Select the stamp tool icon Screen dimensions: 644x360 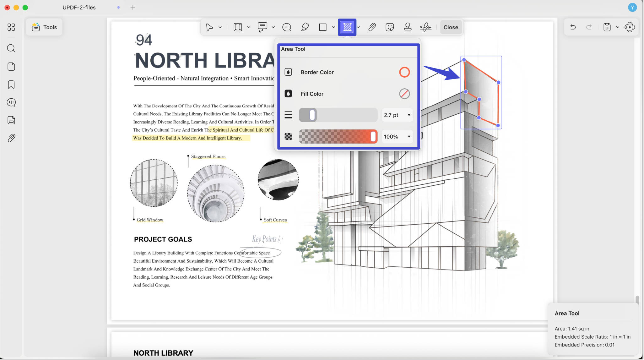pos(408,27)
